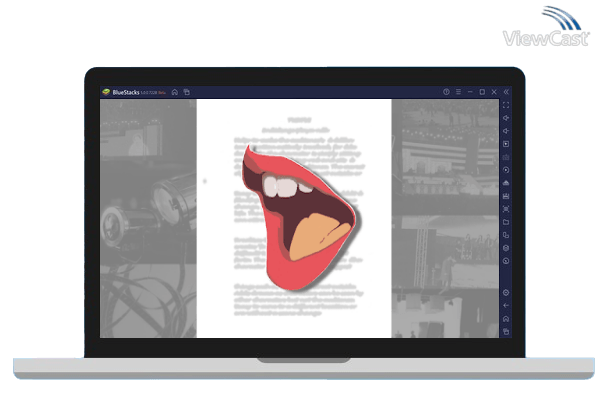602x414 pixels.
Task: Click the floppy-disk shaped sidebar icon
Action: (x=506, y=196)
